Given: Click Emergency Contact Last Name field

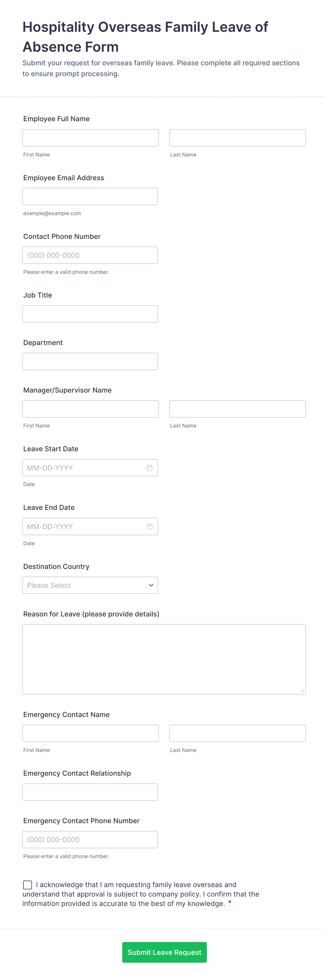Looking at the screenshot, I should tap(237, 733).
